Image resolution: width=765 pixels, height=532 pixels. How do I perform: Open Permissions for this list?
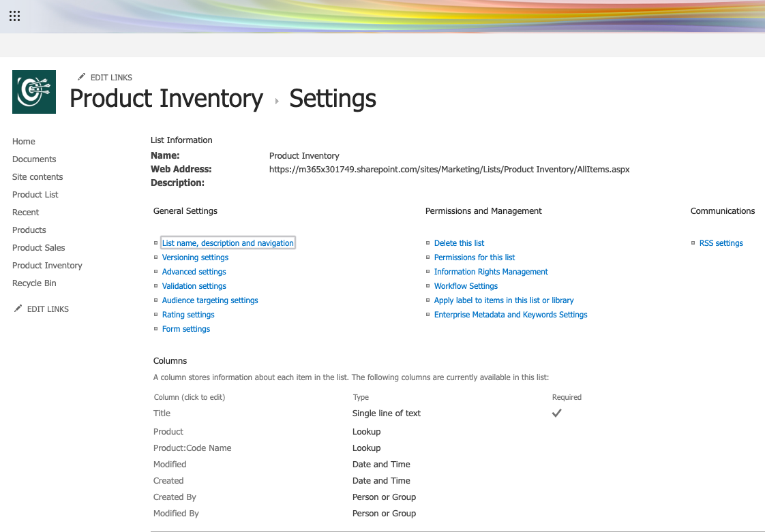coord(474,257)
